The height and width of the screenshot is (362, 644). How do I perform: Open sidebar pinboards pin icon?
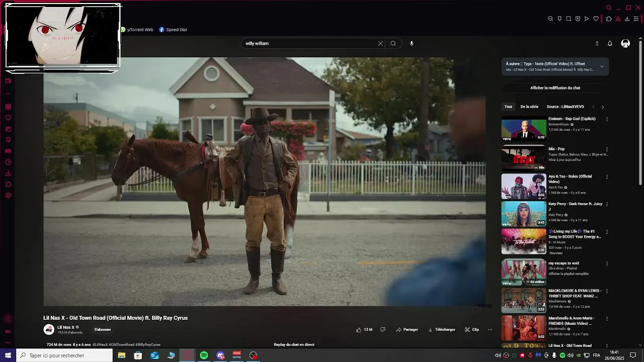pyautogui.click(x=8, y=140)
